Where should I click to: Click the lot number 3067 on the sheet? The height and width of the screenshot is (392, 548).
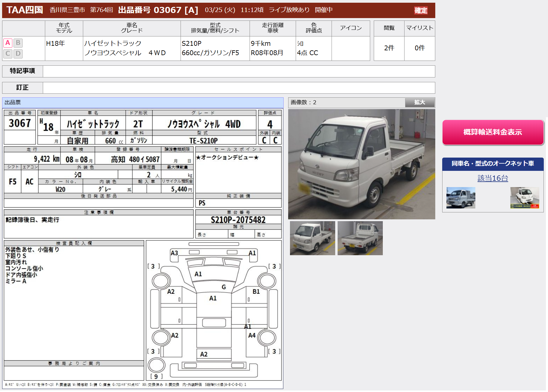[20, 123]
